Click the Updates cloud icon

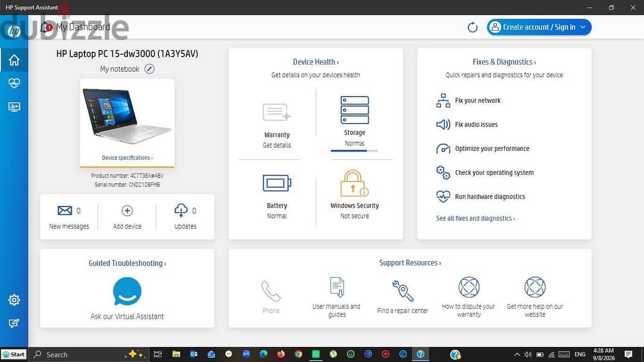coord(180,211)
